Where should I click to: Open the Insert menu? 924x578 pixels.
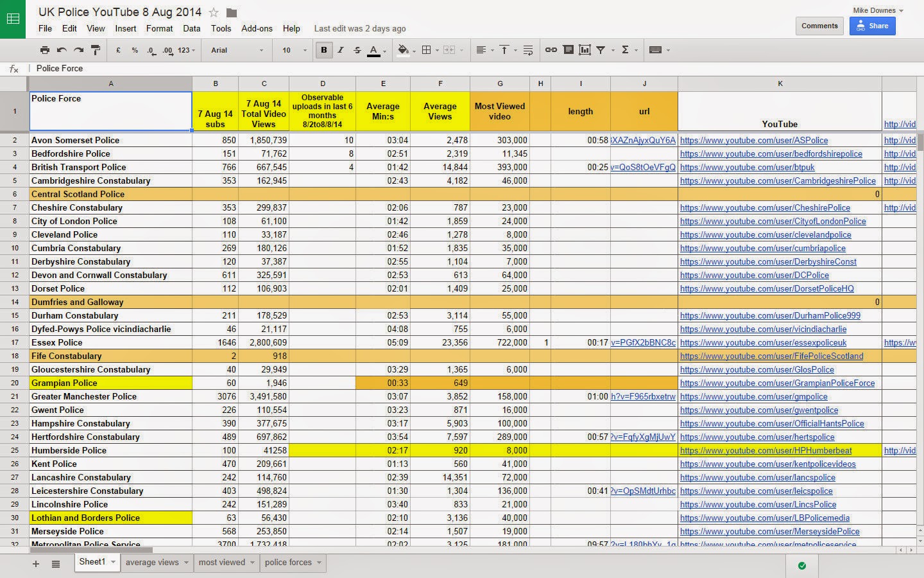(x=126, y=28)
